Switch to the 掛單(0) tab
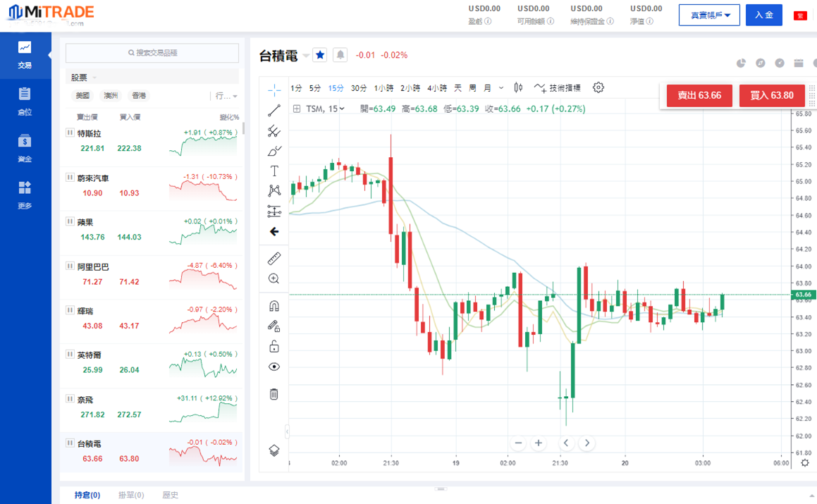 click(131, 495)
